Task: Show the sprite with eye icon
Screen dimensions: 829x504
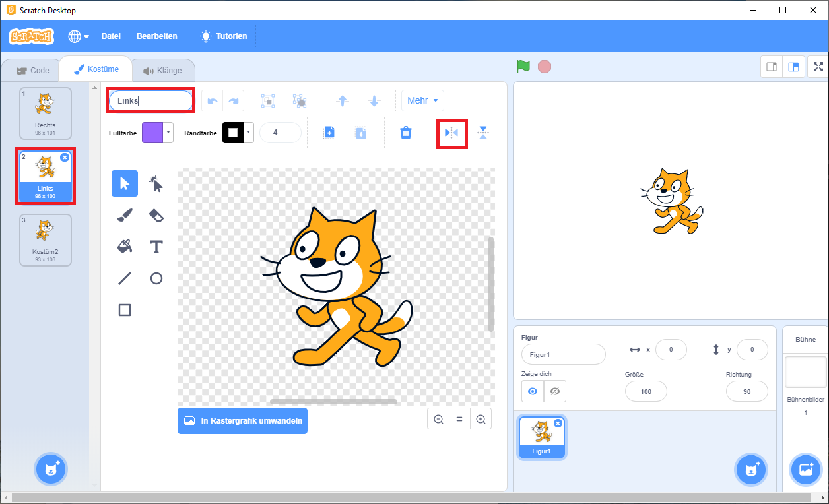Action: 533,391
